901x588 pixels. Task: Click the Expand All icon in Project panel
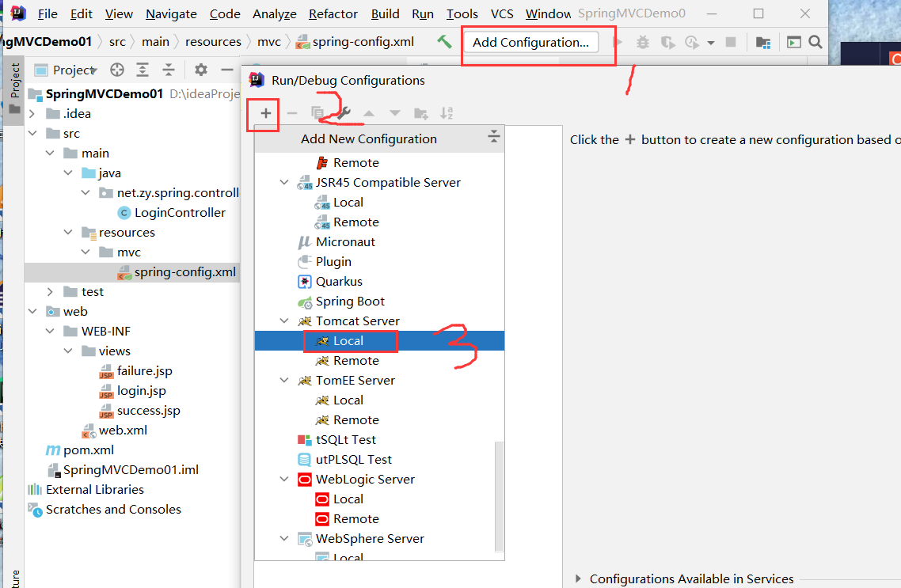tap(143, 70)
